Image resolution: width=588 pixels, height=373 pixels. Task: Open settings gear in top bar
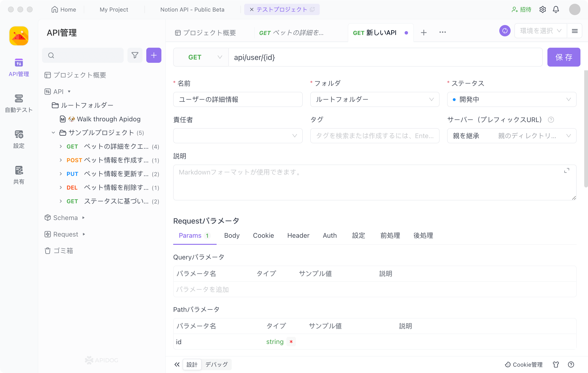click(543, 9)
